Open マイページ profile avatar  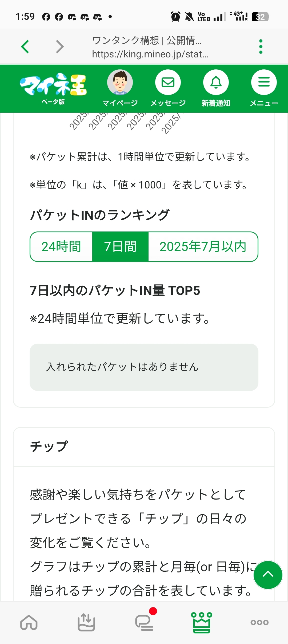[120, 83]
